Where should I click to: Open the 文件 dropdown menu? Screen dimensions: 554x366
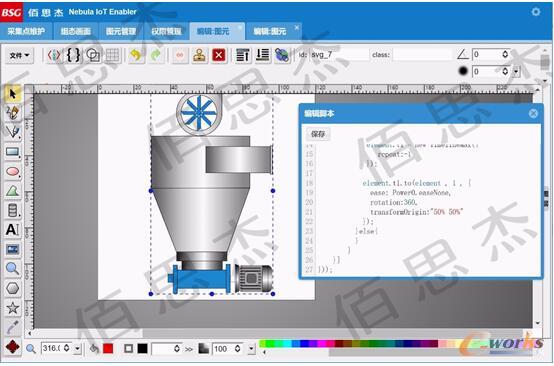pyautogui.click(x=19, y=55)
